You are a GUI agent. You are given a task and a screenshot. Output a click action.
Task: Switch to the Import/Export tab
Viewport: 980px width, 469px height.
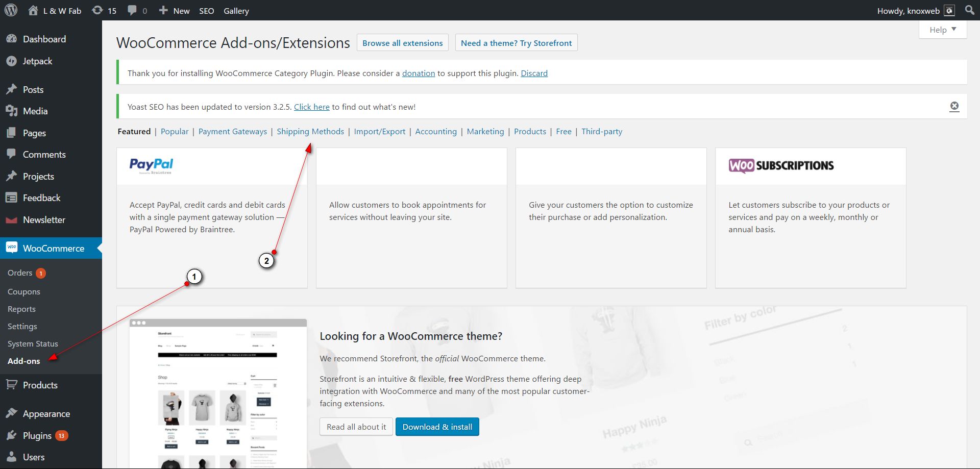pos(380,131)
